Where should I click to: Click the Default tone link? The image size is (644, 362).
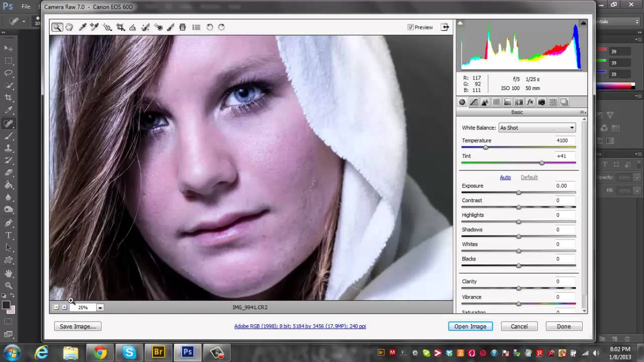tap(529, 177)
